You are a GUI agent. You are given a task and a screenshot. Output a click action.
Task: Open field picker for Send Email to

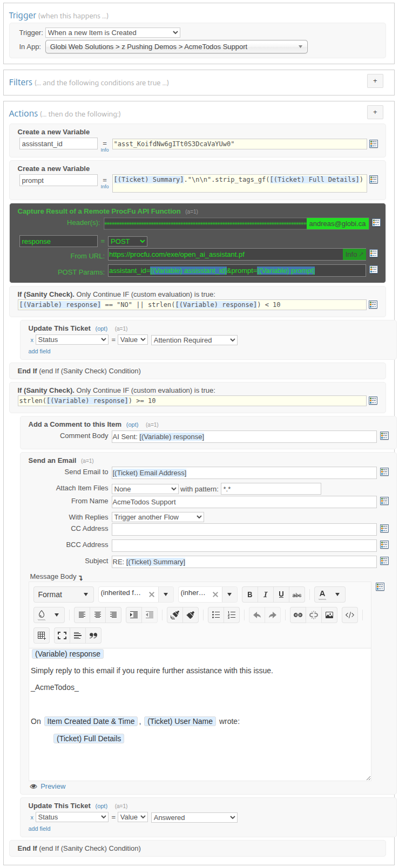(x=384, y=472)
